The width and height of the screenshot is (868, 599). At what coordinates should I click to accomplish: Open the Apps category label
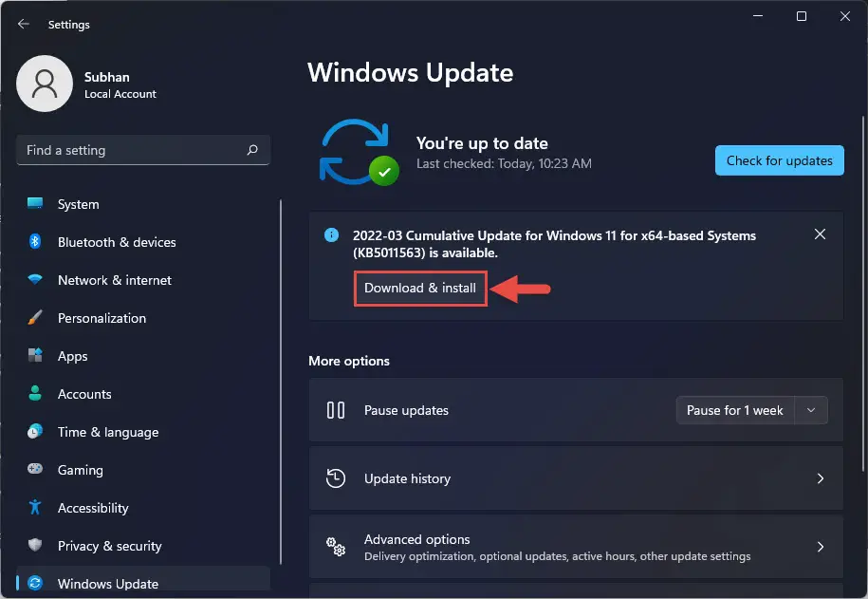coord(72,356)
